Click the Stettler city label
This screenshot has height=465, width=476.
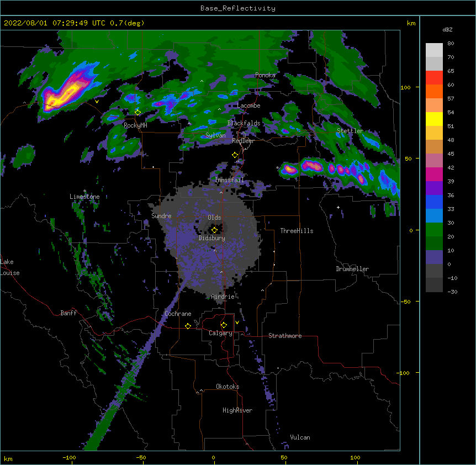pyautogui.click(x=350, y=131)
